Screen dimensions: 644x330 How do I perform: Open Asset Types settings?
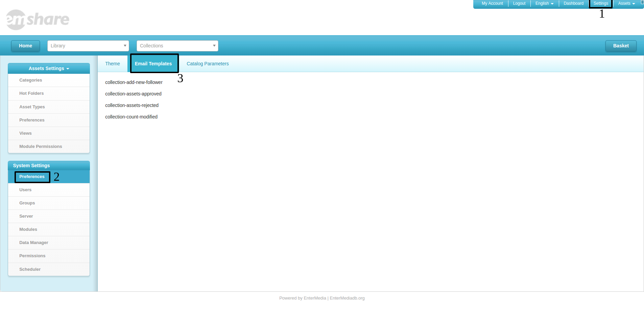point(49,107)
